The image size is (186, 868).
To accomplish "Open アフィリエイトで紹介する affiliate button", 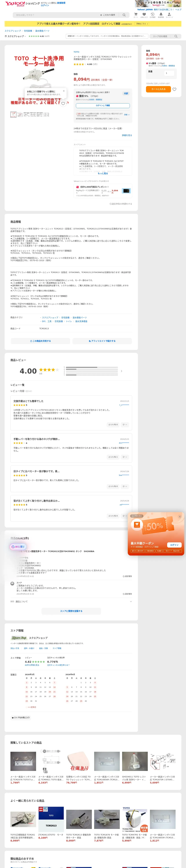I will (x=102, y=341).
